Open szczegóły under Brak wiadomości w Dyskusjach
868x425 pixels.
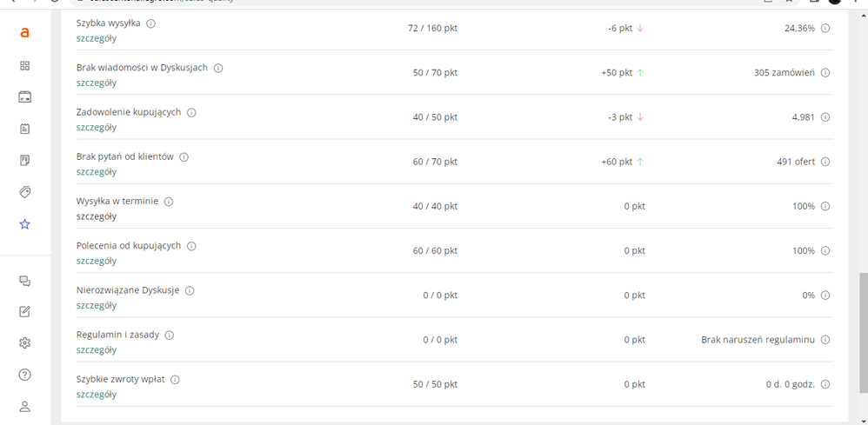click(97, 83)
